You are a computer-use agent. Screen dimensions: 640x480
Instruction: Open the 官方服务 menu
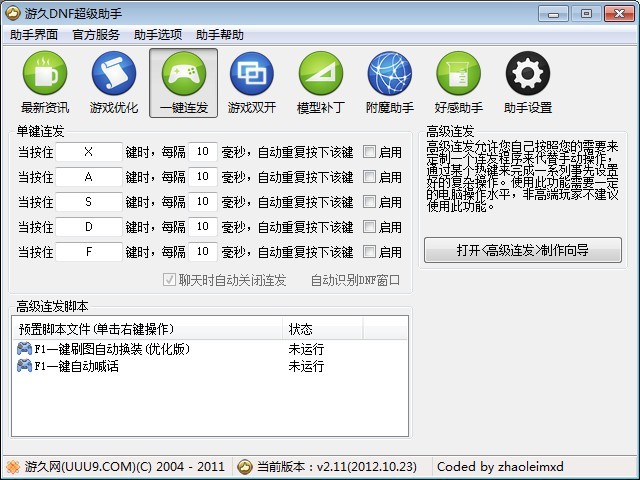click(96, 35)
